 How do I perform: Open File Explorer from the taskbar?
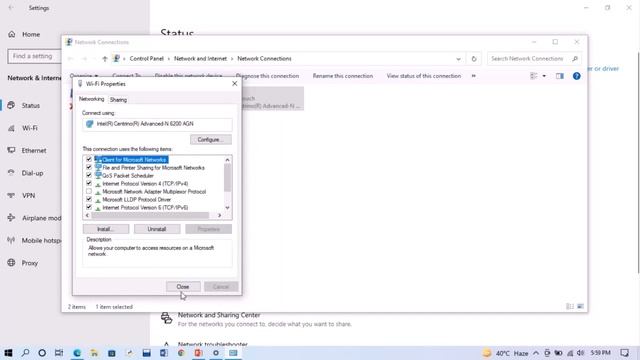(94, 353)
